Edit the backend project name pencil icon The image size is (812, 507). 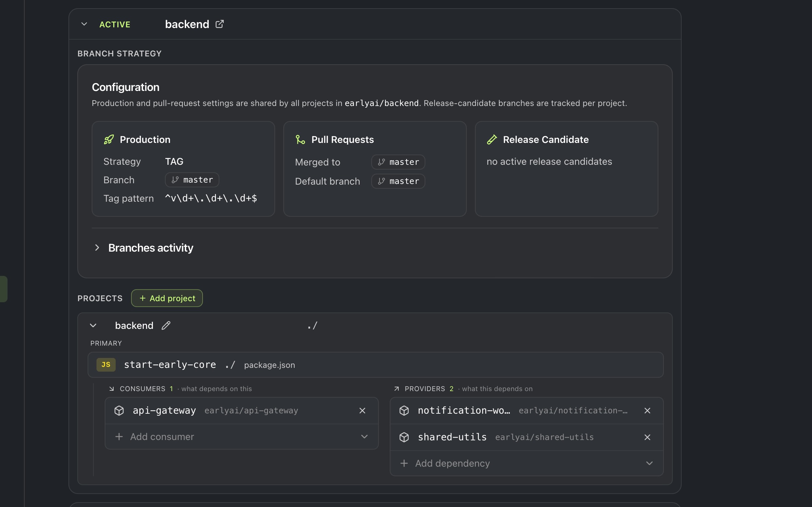[x=166, y=325]
